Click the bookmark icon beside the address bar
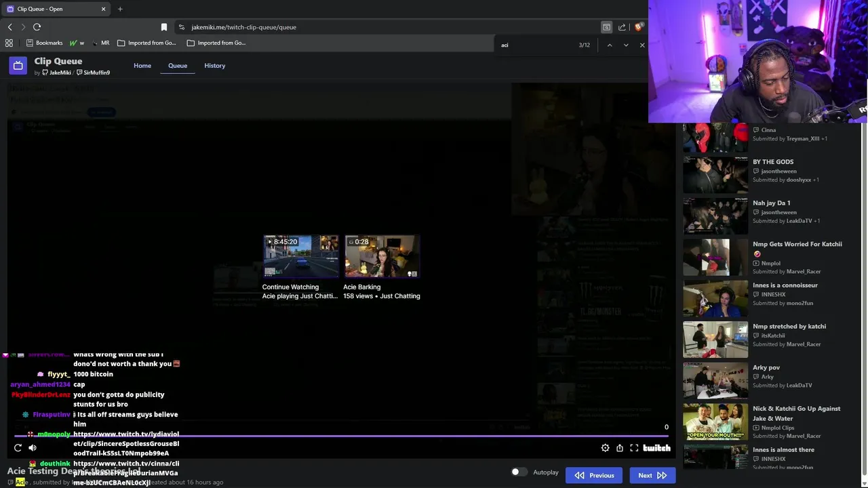The image size is (868, 488). point(163,27)
